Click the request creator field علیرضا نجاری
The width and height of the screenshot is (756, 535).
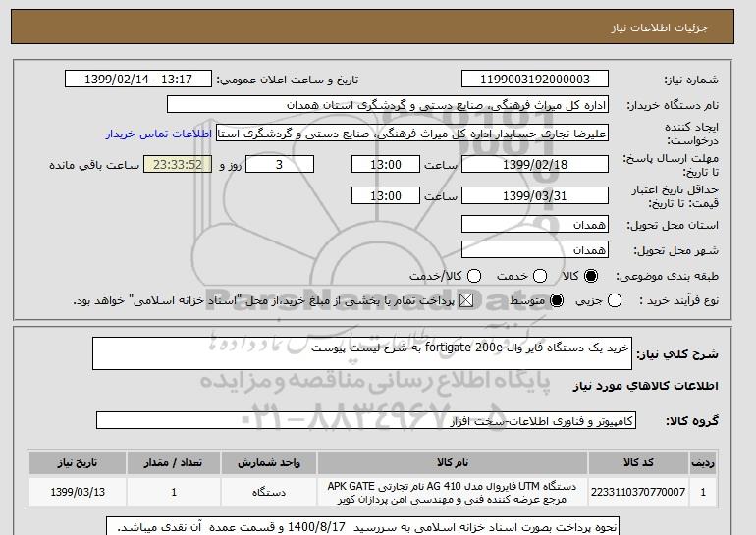tap(412, 134)
